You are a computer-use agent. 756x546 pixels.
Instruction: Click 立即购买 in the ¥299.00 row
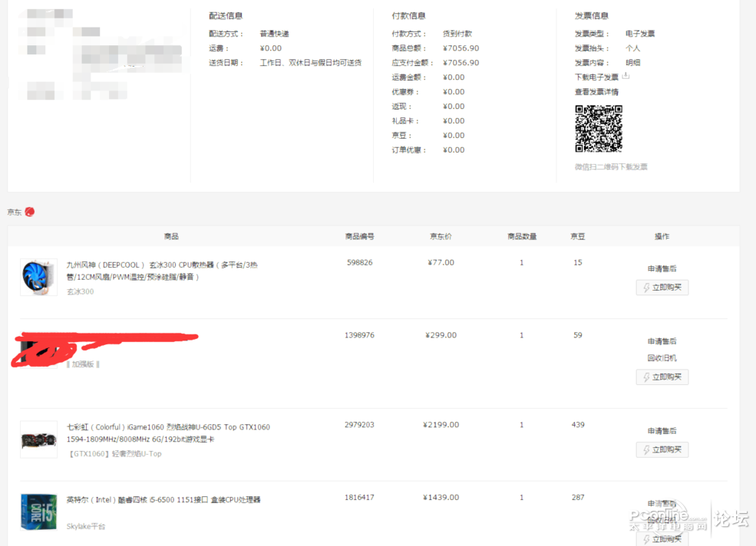tap(662, 377)
